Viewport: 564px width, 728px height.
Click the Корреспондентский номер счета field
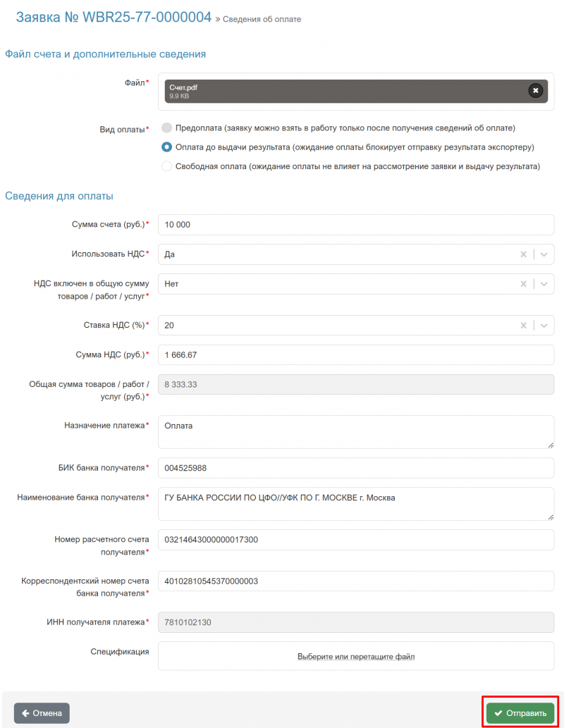[356, 581]
